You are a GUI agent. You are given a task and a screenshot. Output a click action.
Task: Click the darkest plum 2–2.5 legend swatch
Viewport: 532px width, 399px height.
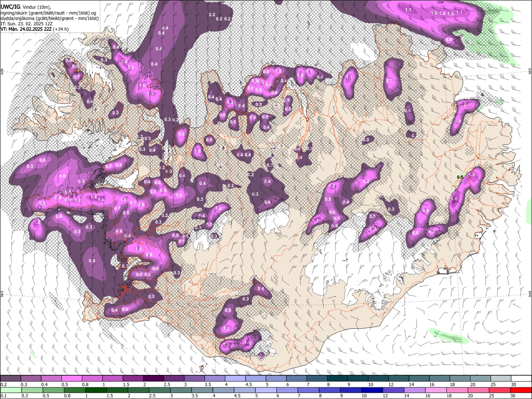click(153, 378)
